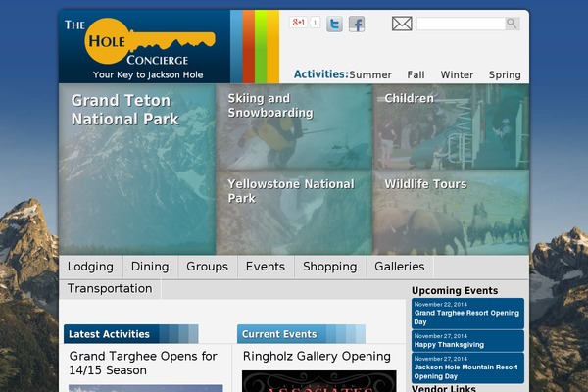The height and width of the screenshot is (392, 588).
Task: Open Jackson Hole Mountain Resort Opening Day event
Action: 467,368
